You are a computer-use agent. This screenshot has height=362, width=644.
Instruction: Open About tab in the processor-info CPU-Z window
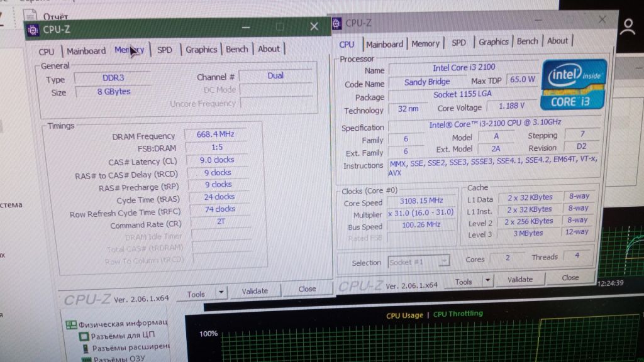tap(557, 41)
